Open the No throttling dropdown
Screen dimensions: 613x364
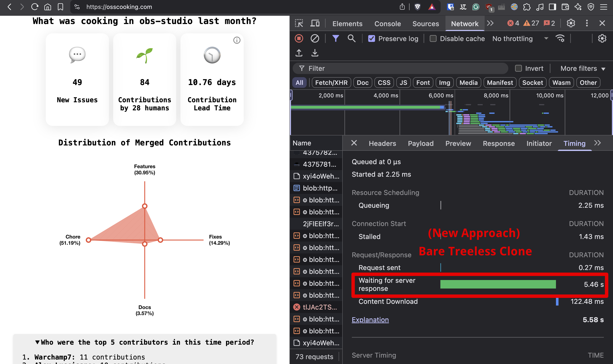[x=520, y=38]
